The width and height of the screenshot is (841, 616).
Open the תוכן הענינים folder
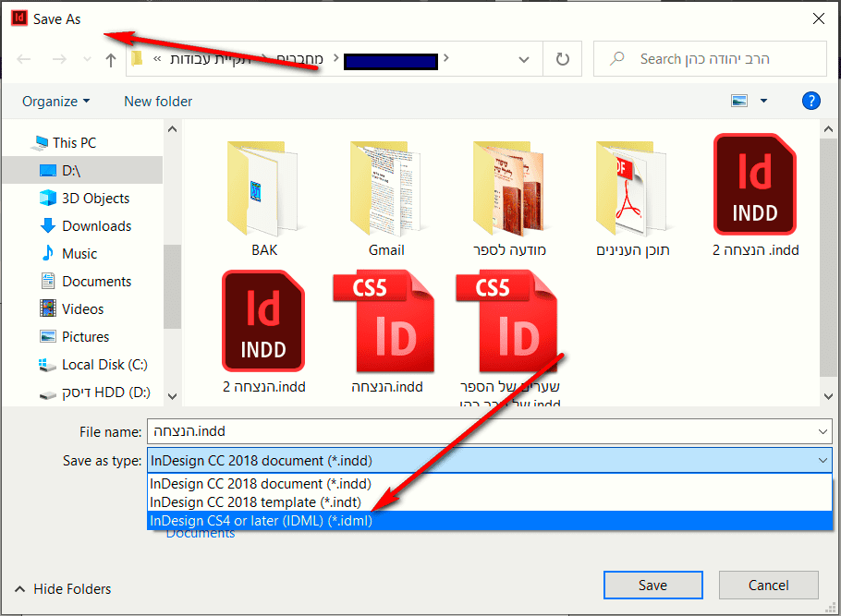pyautogui.click(x=632, y=197)
